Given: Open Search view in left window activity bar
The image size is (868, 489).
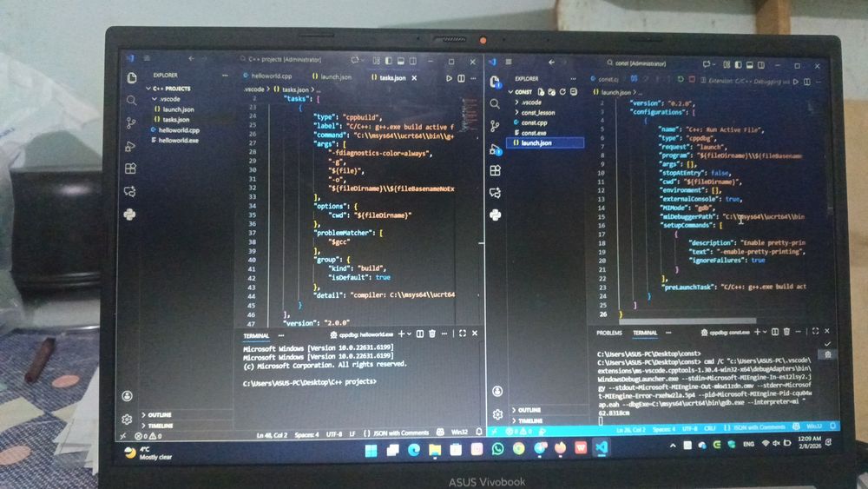Looking at the screenshot, I should (131, 100).
